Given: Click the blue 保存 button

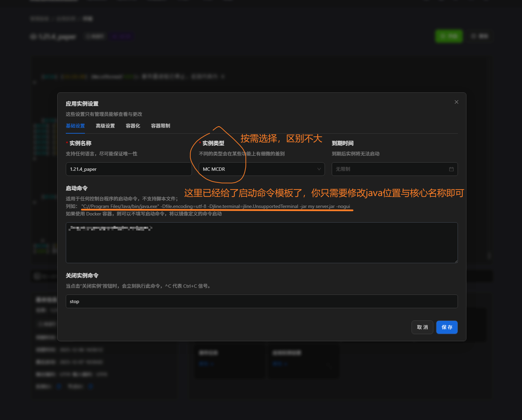Looking at the screenshot, I should coord(447,327).
